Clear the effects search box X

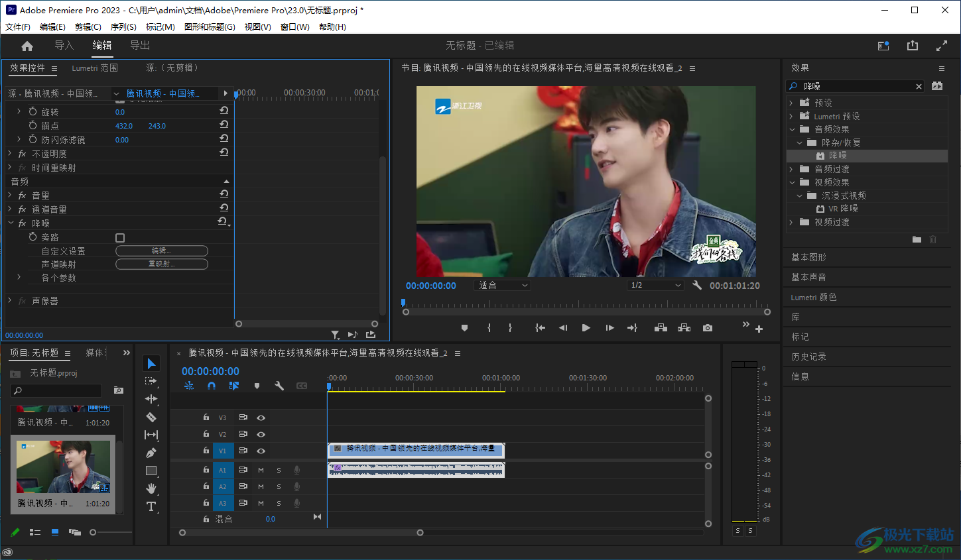(919, 86)
